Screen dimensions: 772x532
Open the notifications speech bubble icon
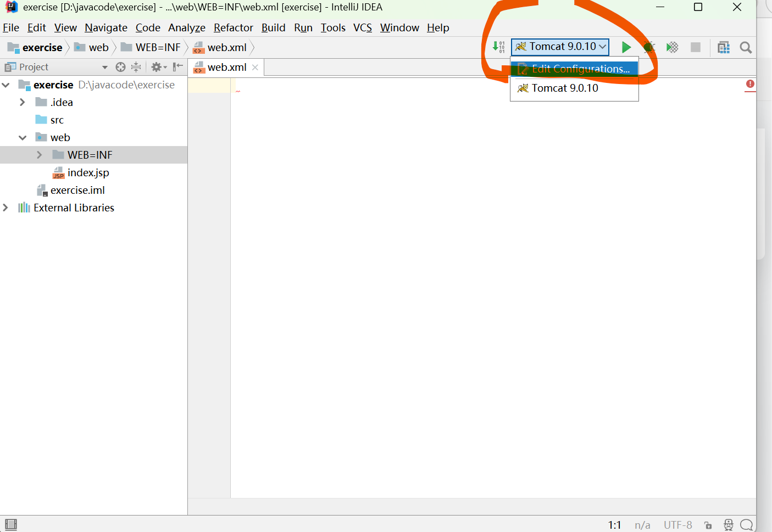pyautogui.click(x=747, y=525)
